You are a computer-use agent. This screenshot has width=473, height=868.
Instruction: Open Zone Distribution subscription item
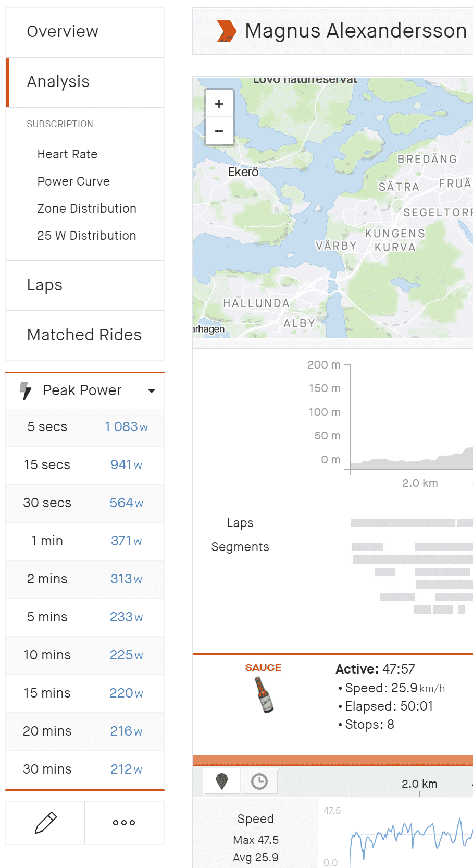(86, 209)
